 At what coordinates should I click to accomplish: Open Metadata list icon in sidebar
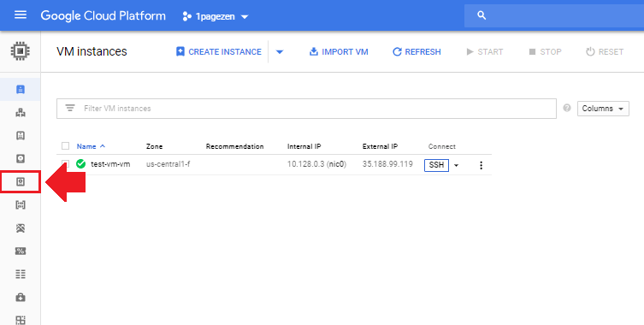click(21, 274)
